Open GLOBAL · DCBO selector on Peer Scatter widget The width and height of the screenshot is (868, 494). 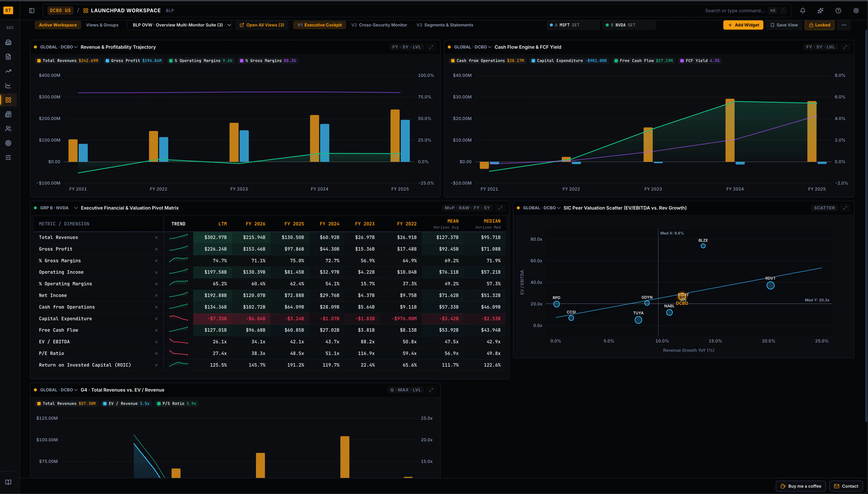coord(541,208)
